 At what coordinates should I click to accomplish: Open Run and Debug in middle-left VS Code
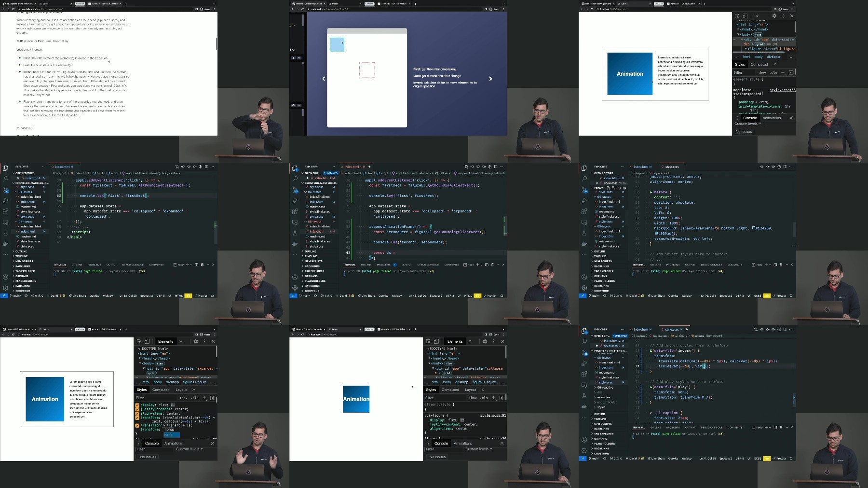[x=5, y=200]
